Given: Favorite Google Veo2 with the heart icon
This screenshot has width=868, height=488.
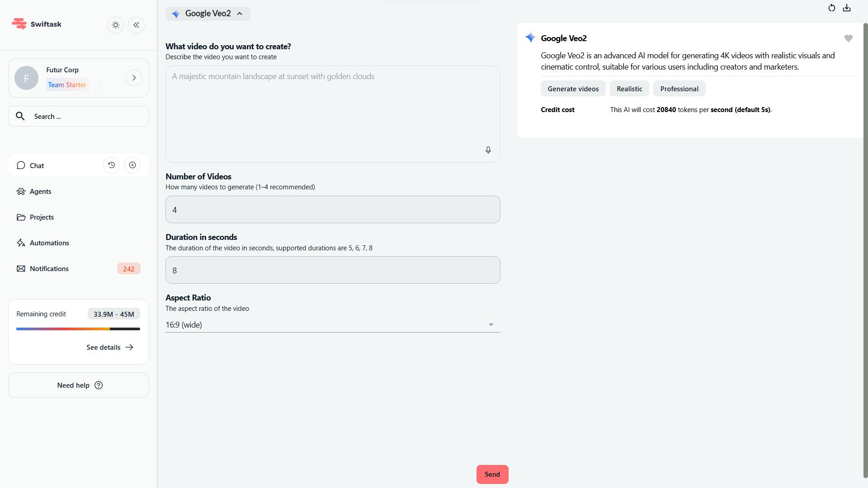Looking at the screenshot, I should click(x=848, y=38).
